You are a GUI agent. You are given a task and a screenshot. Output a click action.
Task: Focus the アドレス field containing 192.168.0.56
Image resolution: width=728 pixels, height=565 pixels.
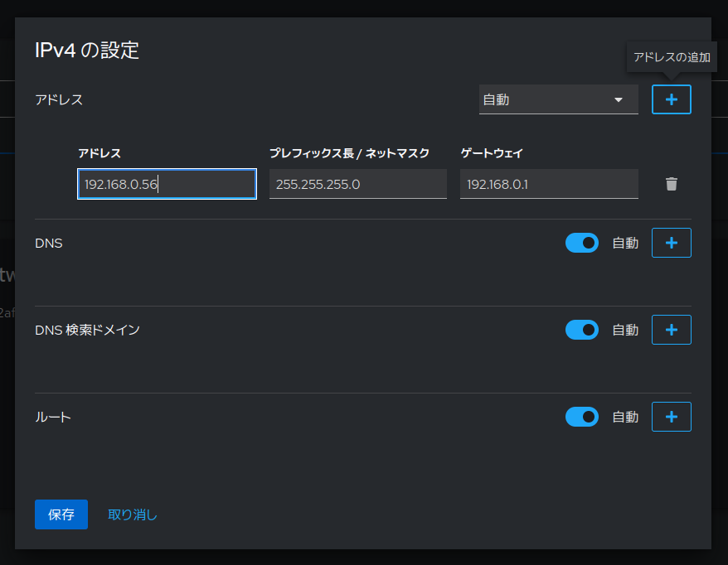(x=167, y=184)
